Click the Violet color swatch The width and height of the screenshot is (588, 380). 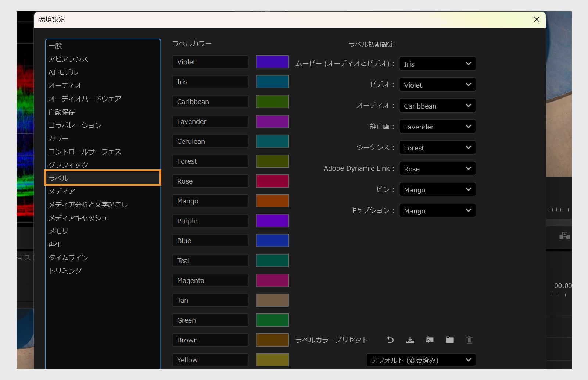(x=272, y=62)
